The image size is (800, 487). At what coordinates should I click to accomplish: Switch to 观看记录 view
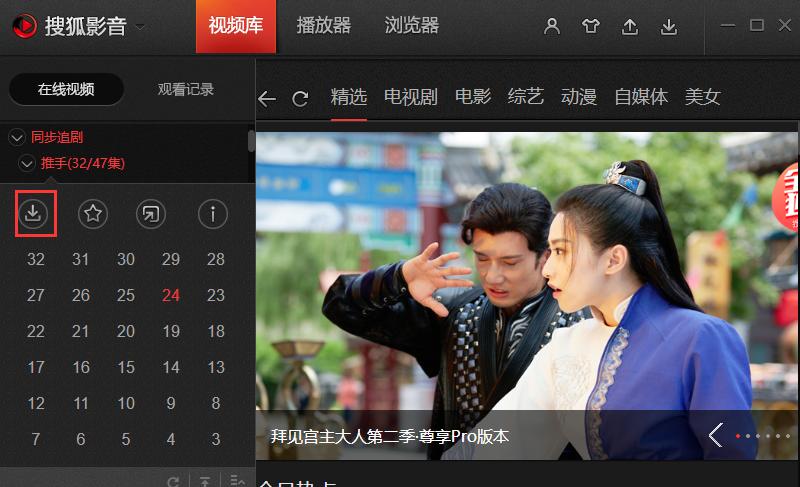(186, 89)
